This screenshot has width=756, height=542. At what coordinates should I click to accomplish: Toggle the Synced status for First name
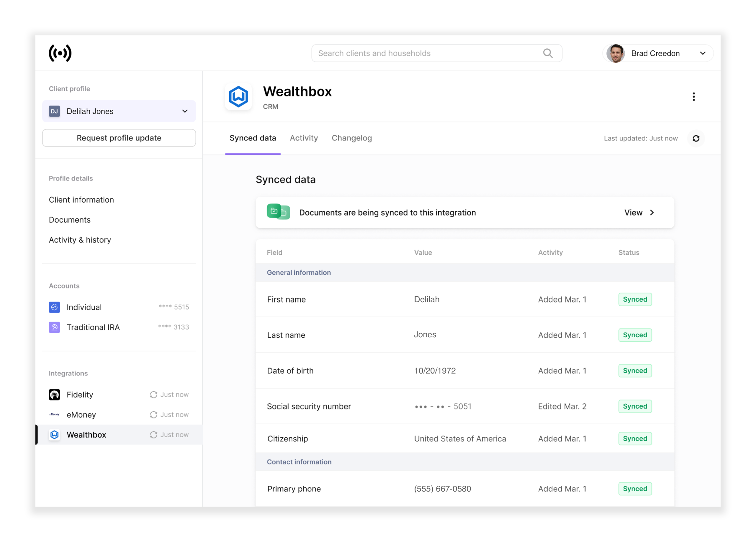635,299
